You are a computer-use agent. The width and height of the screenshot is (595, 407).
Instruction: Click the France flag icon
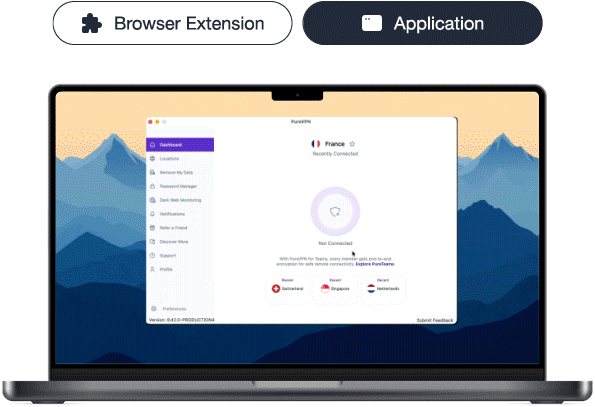pyautogui.click(x=316, y=144)
